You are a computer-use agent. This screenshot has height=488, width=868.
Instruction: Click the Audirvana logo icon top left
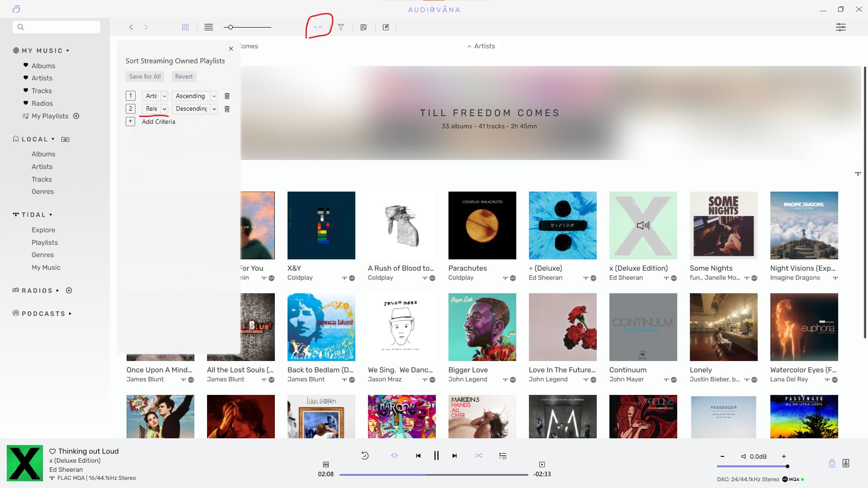pyautogui.click(x=16, y=9)
